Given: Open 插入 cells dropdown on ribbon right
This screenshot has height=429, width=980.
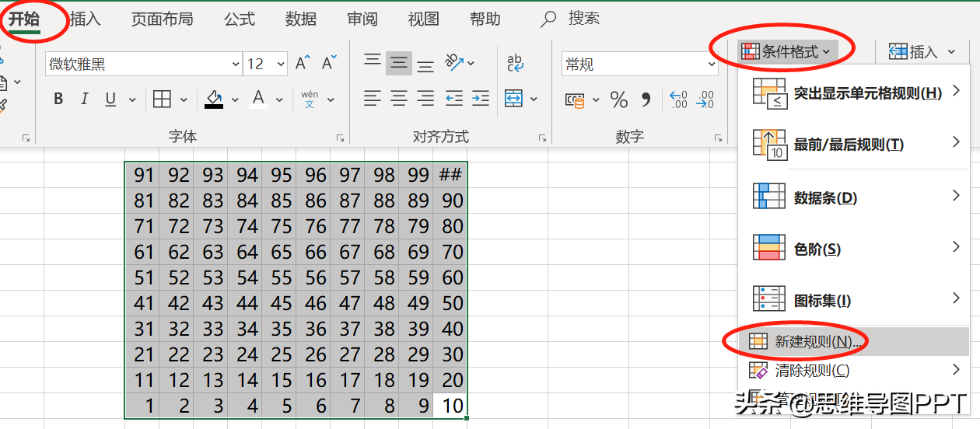Looking at the screenshot, I should point(922,52).
